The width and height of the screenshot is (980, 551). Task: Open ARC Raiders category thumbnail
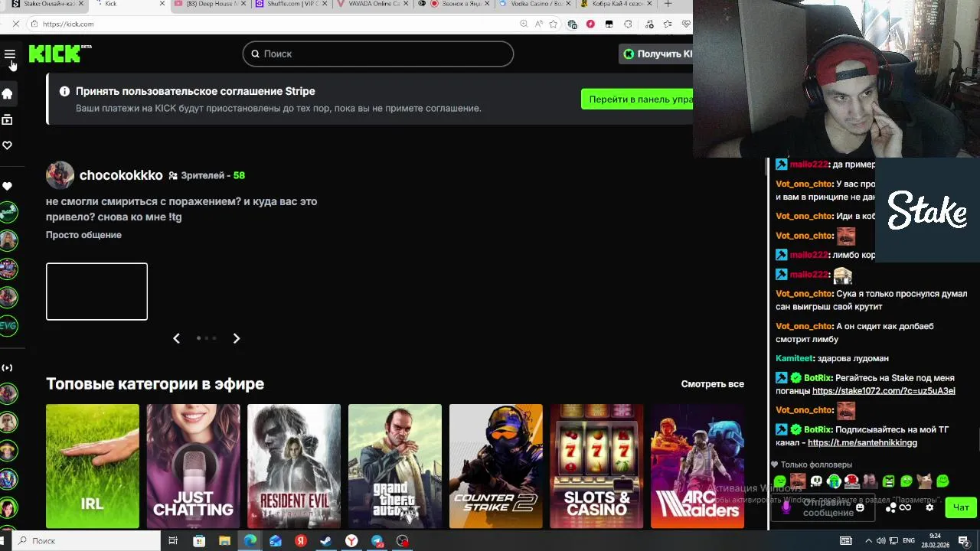(x=697, y=466)
